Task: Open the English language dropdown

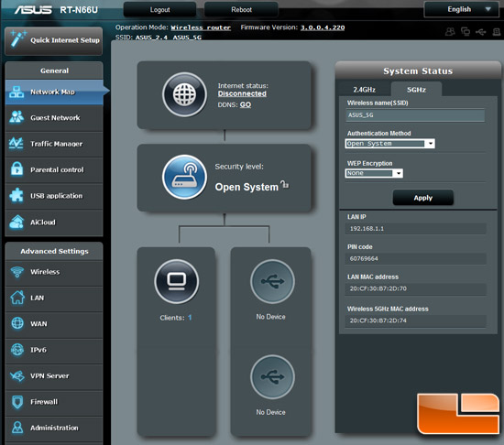Action: [x=462, y=9]
